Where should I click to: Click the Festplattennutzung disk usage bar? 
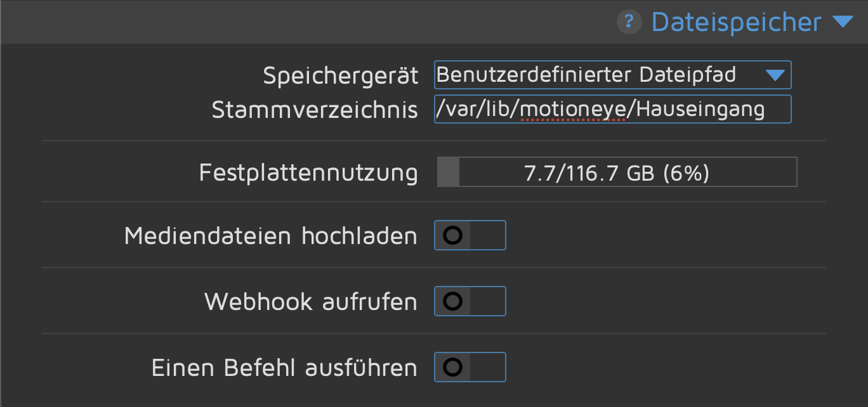point(617,172)
